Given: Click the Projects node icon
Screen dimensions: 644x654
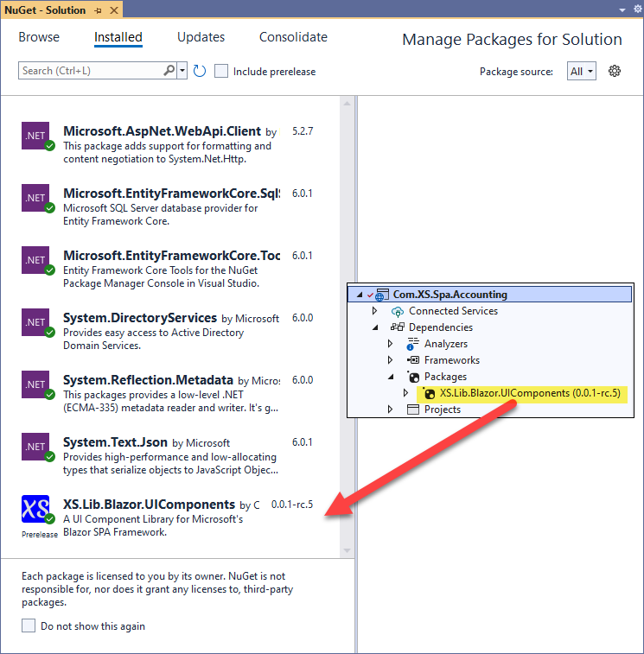Looking at the screenshot, I should coord(413,410).
